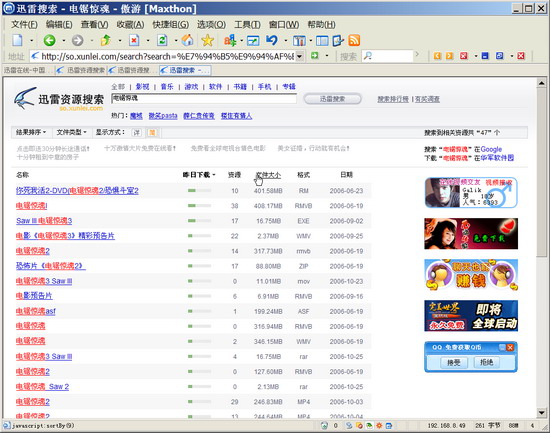Click the sidebar panel layout icon

pos(322,41)
